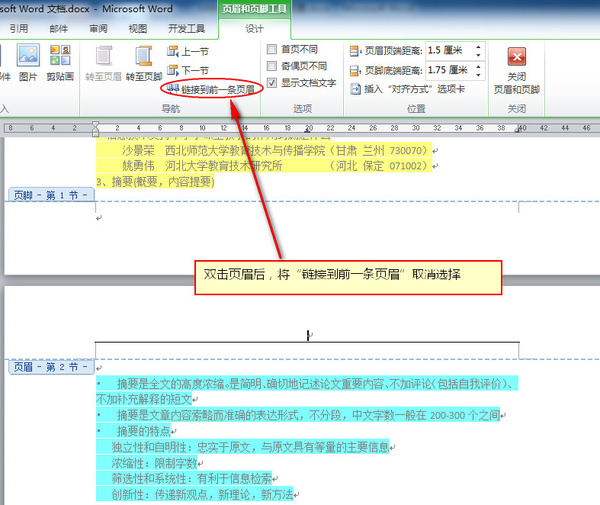Select the 设计 (Design) tab
The width and height of the screenshot is (600, 505).
255,29
